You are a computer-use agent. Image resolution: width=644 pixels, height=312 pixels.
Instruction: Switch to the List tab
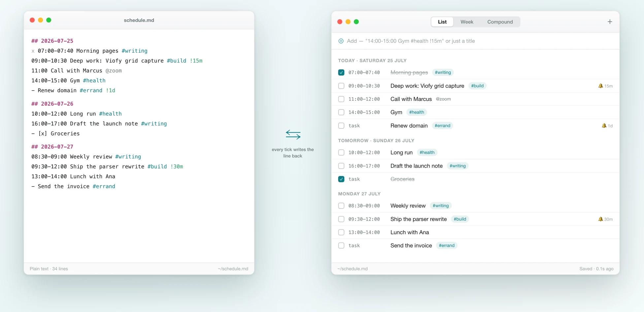(442, 22)
